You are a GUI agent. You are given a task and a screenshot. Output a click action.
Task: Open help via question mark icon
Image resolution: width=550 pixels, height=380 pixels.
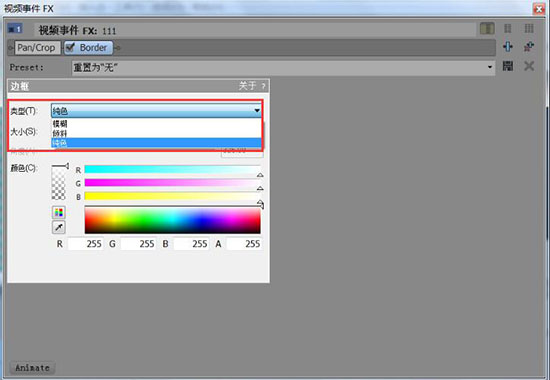coord(263,86)
